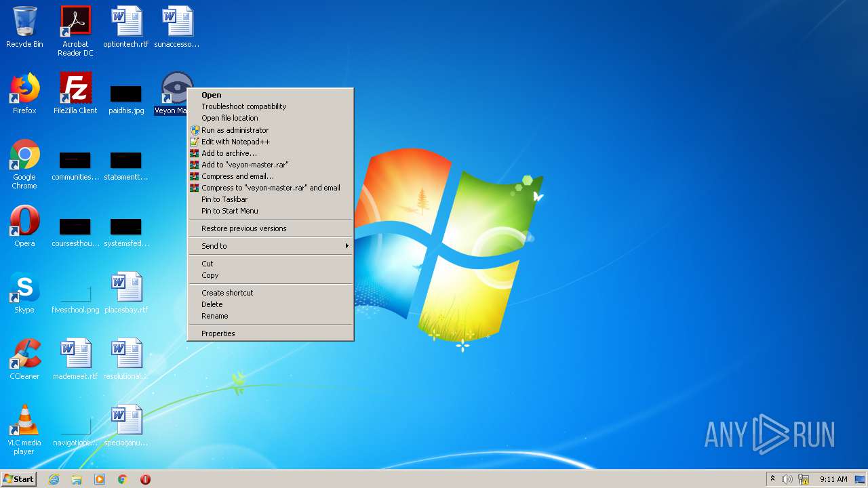This screenshot has height=488, width=868.
Task: Choose Cut in the context menu
Action: [271, 264]
